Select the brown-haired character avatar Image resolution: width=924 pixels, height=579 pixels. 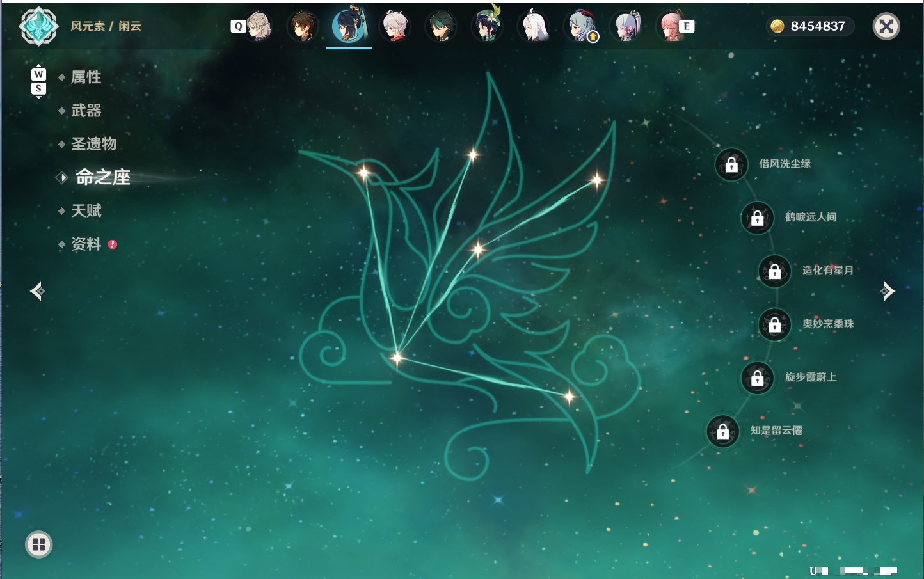(303, 26)
